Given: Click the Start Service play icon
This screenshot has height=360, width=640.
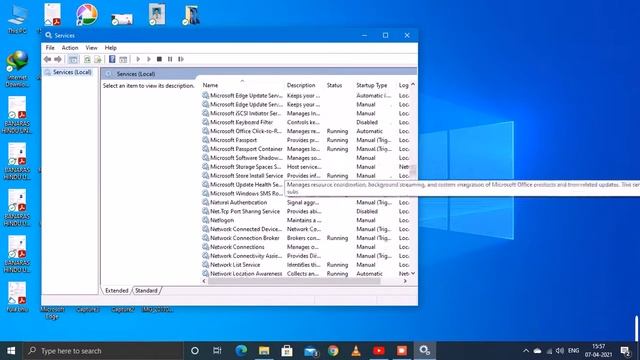Looking at the screenshot, I should coord(138,59).
